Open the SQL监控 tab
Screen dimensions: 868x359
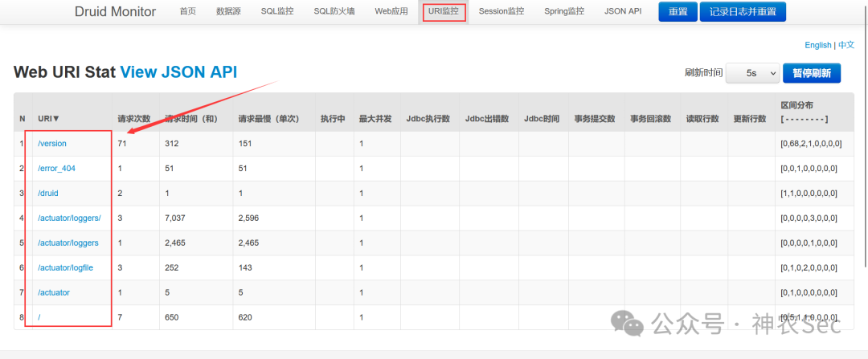tap(277, 11)
